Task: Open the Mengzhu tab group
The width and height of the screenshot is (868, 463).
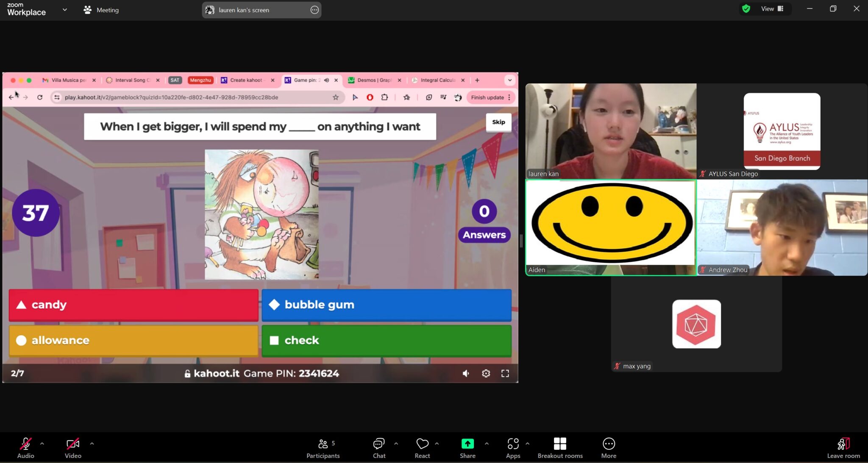Action: tap(200, 80)
